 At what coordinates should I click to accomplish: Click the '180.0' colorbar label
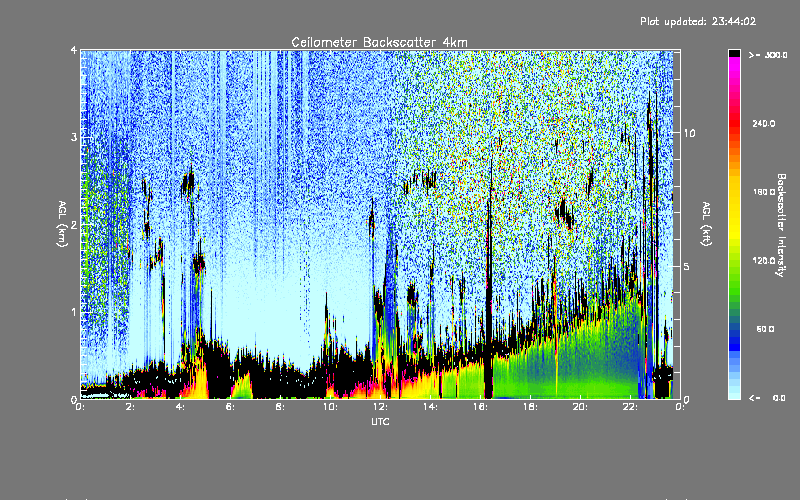(x=764, y=192)
